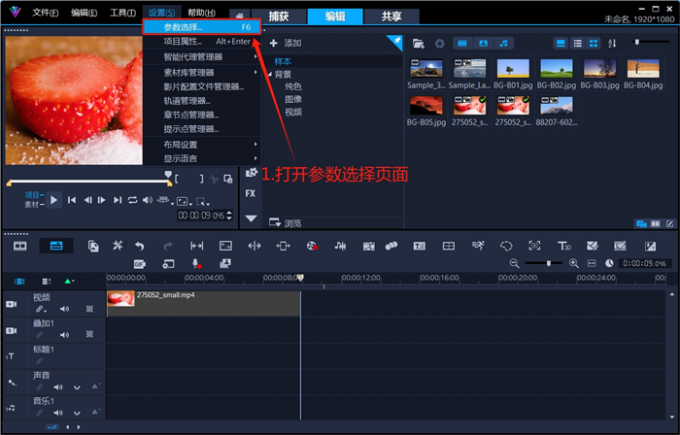Fit project in timeline window
680x435 pixels.
[592, 263]
